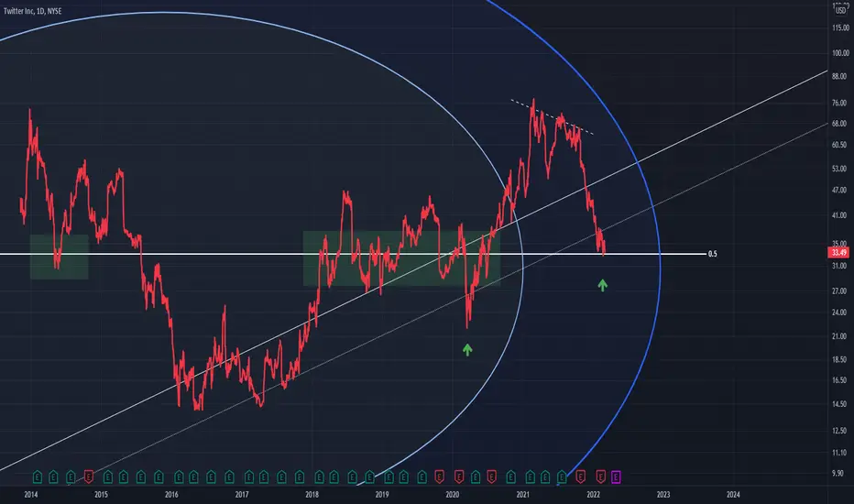This screenshot has width=854, height=504.
Task: Select the small green rectangle zone near 2014
Action: click(59, 257)
